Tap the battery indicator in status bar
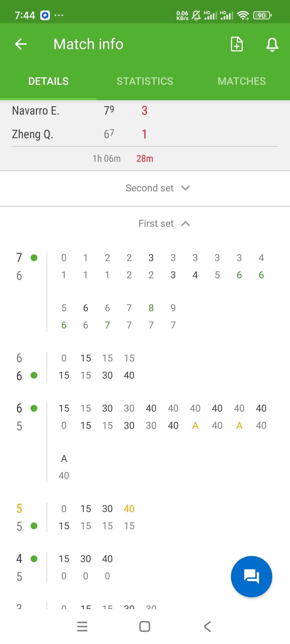The height and width of the screenshot is (644, 290). (262, 15)
